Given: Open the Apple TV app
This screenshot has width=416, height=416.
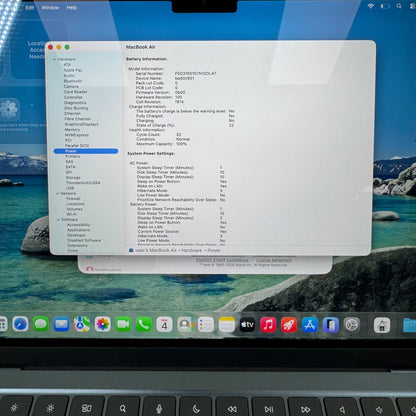Looking at the screenshot, I should [247, 324].
